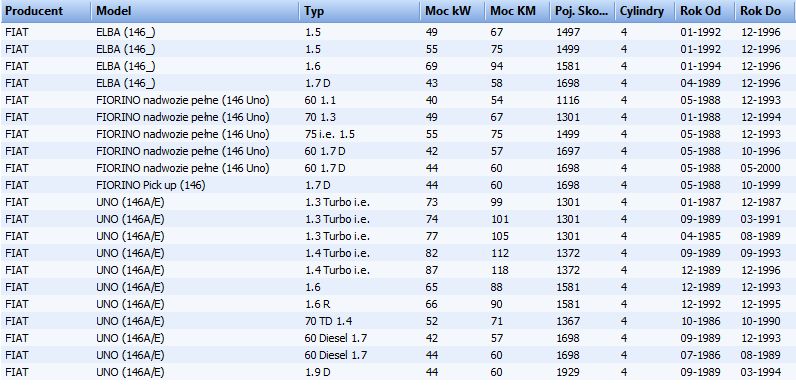Sort by the Model column header
796x385 pixels.
195,11
